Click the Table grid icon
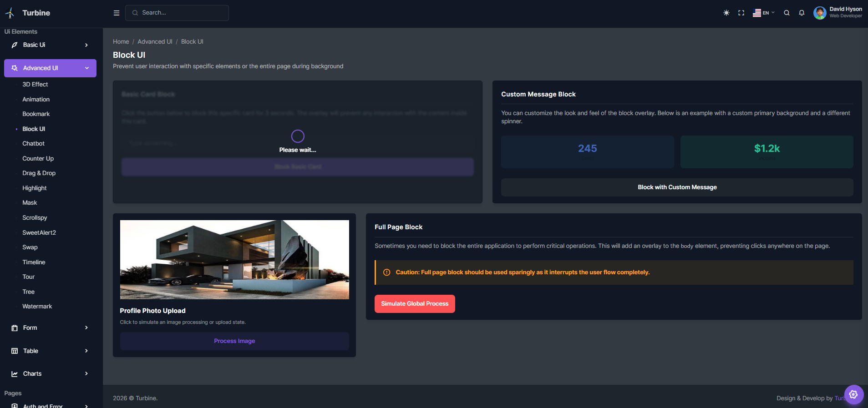 pos(15,351)
